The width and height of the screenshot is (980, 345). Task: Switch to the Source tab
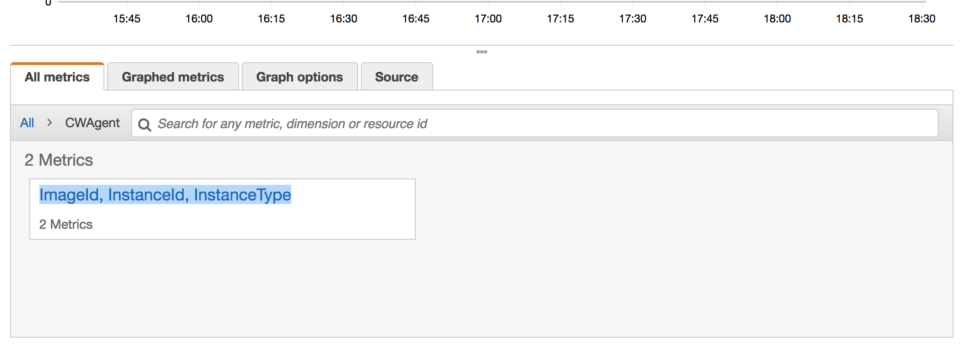pyautogui.click(x=397, y=76)
